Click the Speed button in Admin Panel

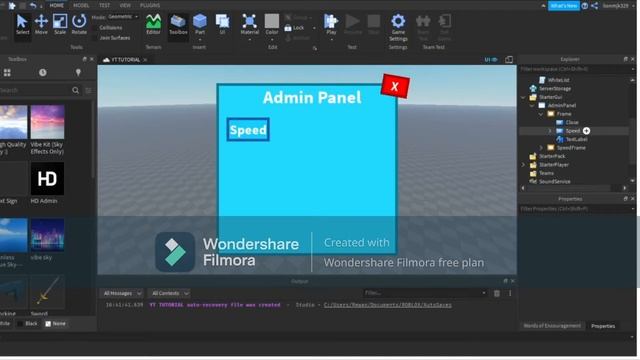tap(248, 130)
